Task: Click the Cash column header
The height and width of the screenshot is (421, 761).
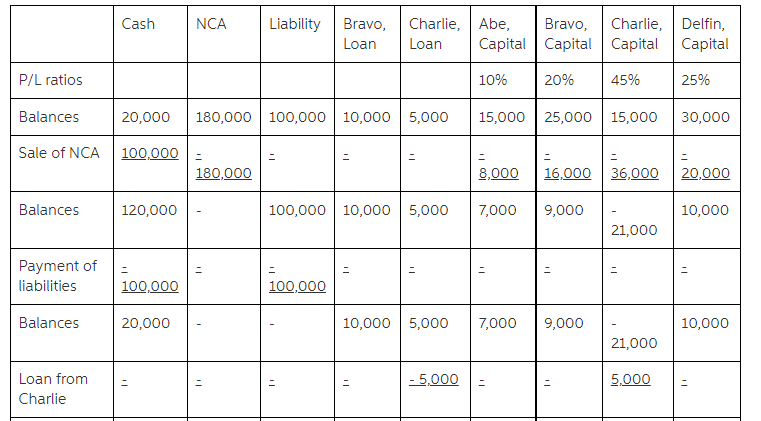Action: click(x=138, y=24)
